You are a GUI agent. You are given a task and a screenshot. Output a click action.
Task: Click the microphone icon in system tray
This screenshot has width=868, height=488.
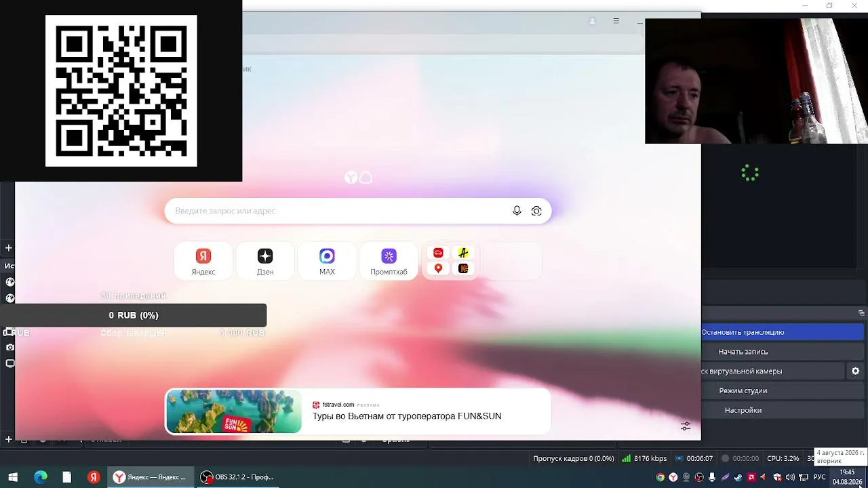click(x=712, y=477)
